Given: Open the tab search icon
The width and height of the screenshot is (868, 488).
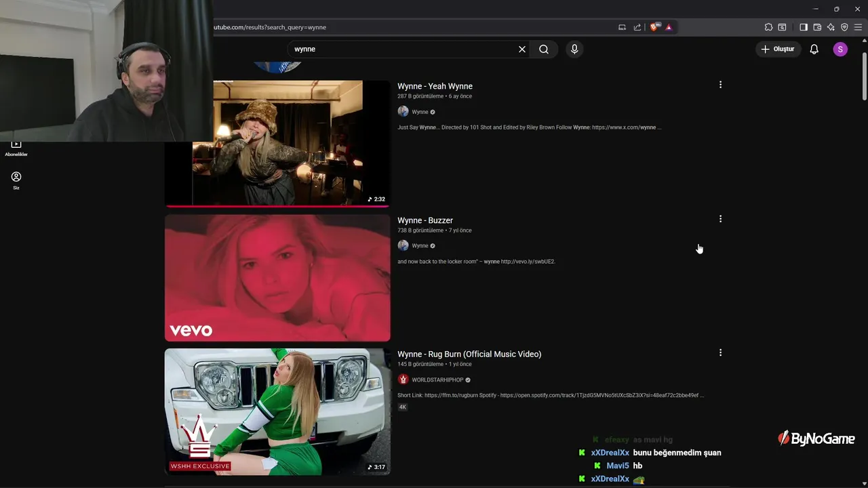Looking at the screenshot, I should click(782, 27).
